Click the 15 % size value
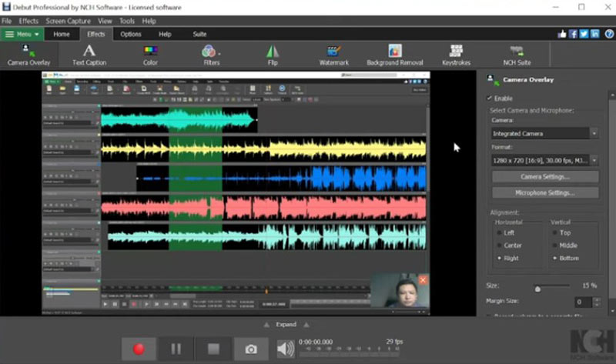Viewport: 616px width, 364px height. [589, 286]
